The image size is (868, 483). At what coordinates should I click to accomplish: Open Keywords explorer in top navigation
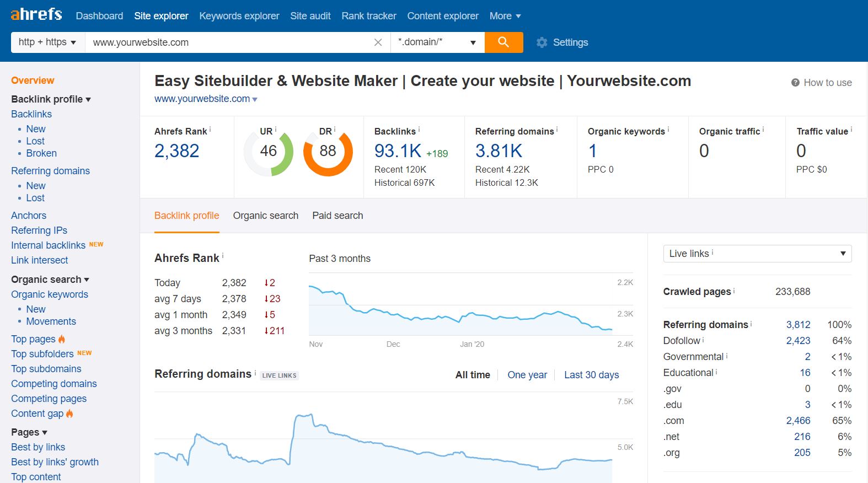(239, 16)
